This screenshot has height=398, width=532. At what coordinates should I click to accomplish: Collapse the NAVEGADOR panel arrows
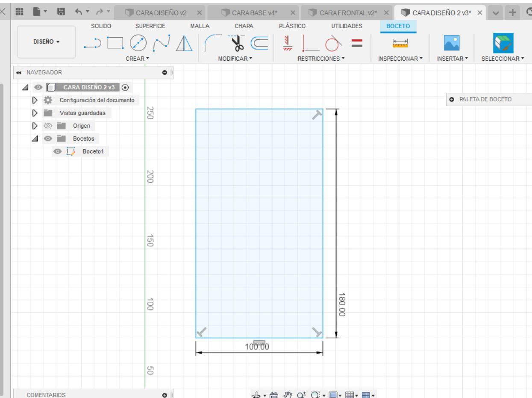click(20, 73)
